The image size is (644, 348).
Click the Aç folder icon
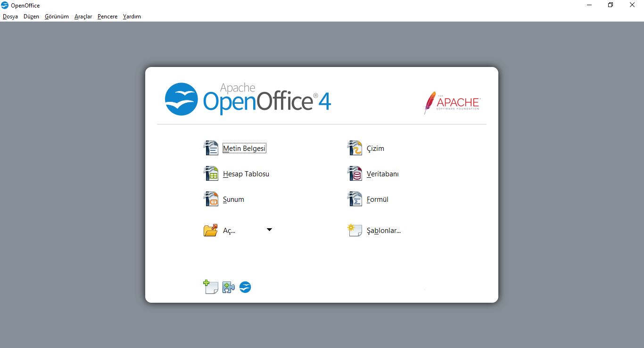(211, 230)
